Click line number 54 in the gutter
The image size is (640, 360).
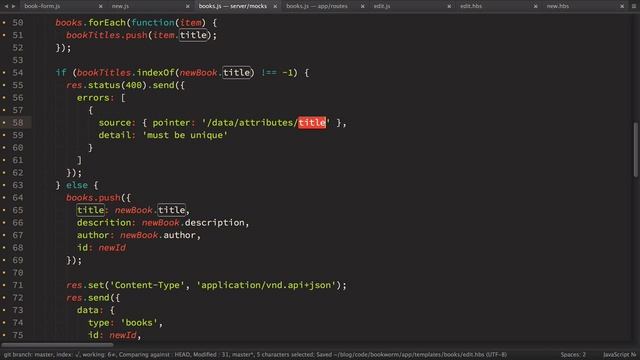point(18,73)
